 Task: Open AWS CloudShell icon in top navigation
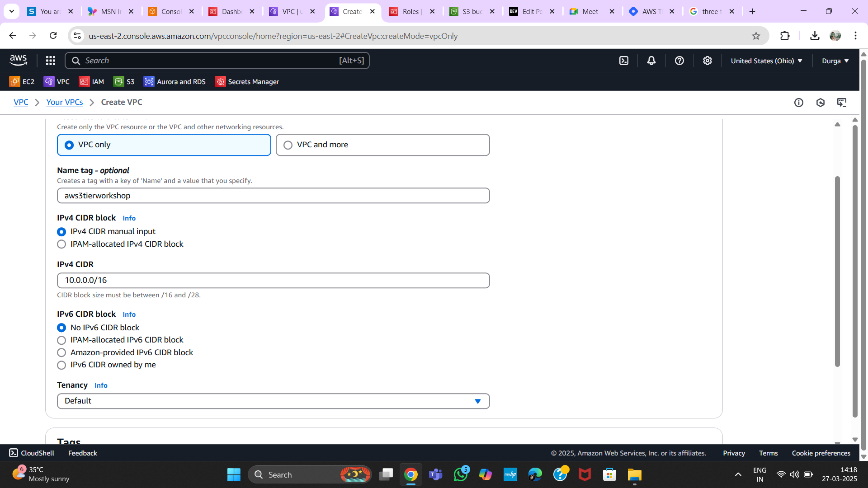[624, 61]
